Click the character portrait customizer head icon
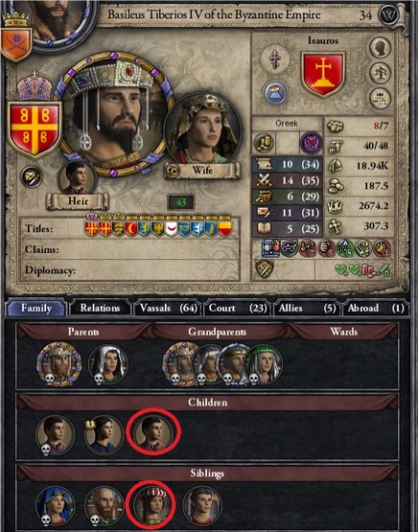The width and height of the screenshot is (418, 532). coord(380,48)
